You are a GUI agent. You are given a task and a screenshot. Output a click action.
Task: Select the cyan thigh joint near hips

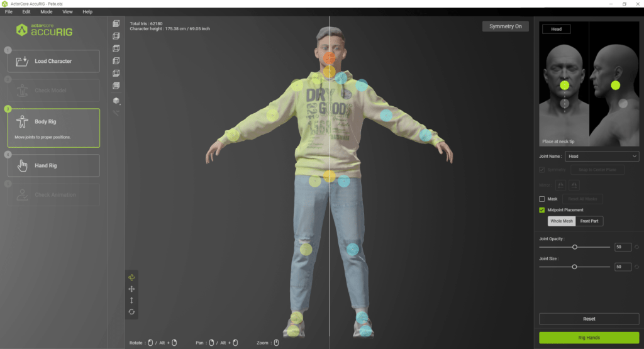pyautogui.click(x=344, y=180)
